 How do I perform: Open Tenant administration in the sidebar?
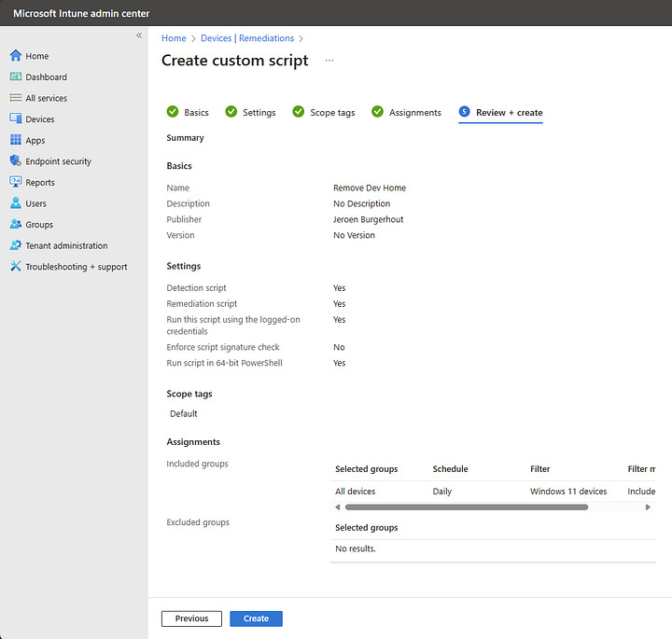click(x=66, y=245)
